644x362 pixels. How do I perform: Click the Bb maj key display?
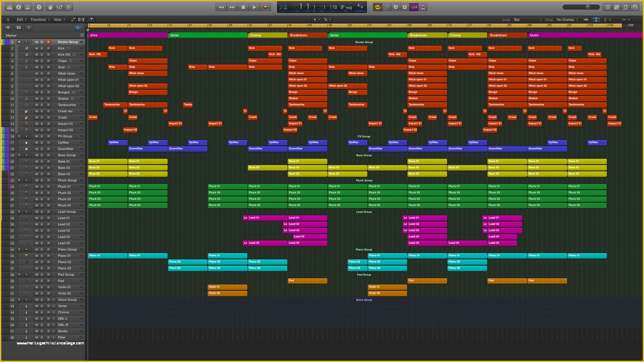(346, 7)
